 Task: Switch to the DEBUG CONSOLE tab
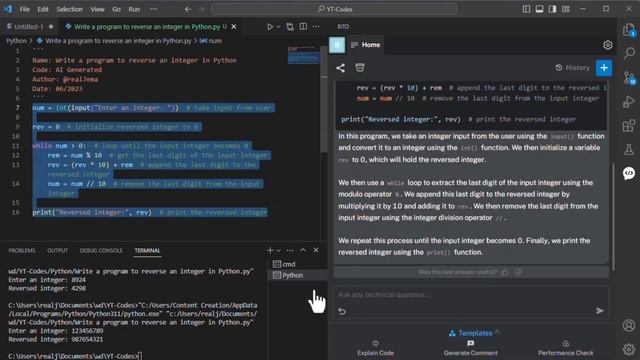click(101, 250)
